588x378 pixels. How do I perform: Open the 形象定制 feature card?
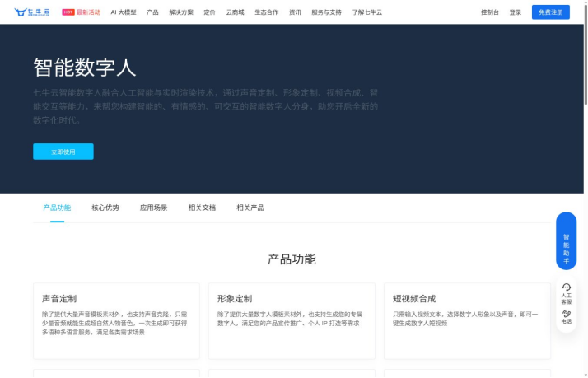coord(292,321)
